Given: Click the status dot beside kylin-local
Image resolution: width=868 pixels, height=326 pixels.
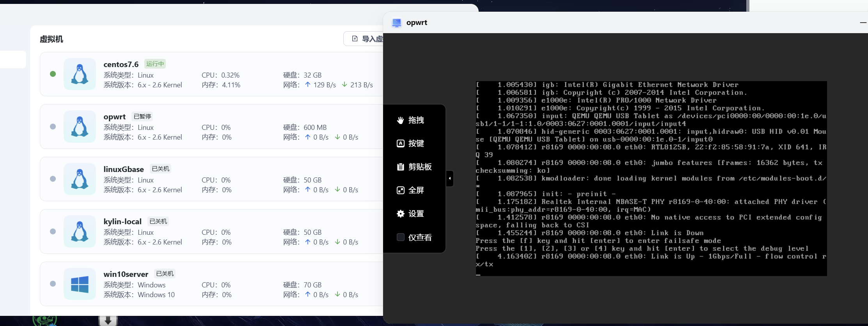Looking at the screenshot, I should tap(53, 231).
